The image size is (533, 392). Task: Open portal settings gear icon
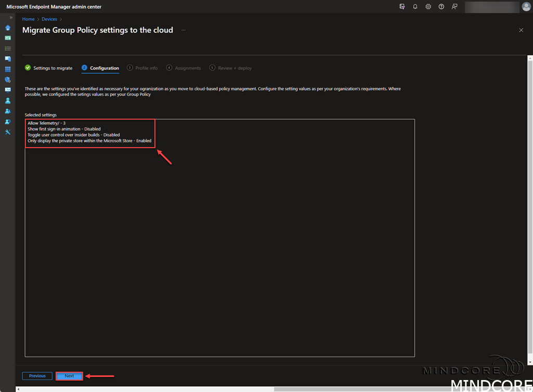pyautogui.click(x=428, y=7)
